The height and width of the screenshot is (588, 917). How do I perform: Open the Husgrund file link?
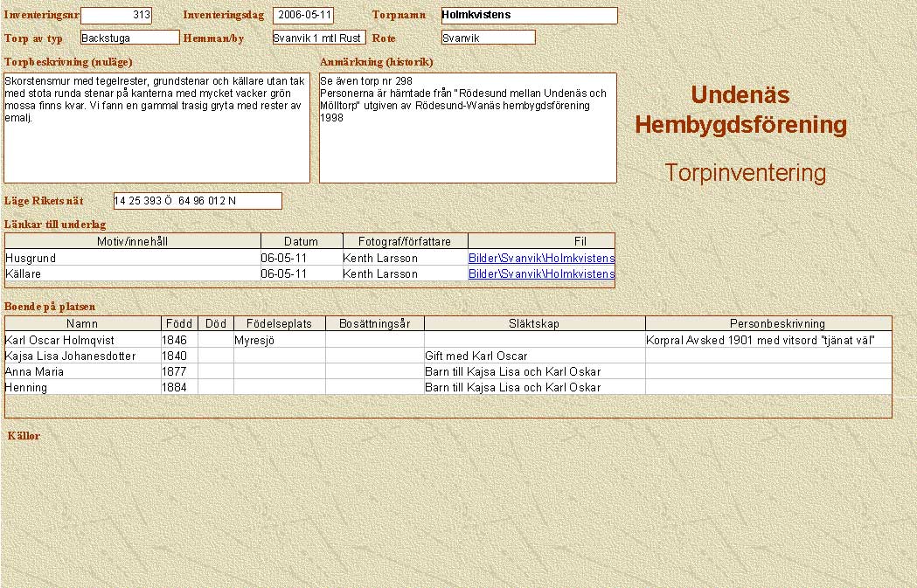point(541,259)
